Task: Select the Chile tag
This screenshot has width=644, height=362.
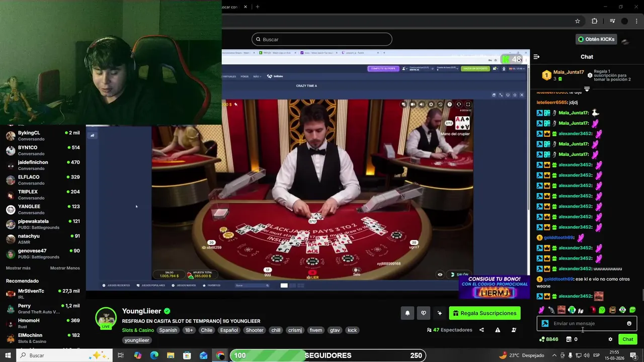Action: pyautogui.click(x=206, y=330)
